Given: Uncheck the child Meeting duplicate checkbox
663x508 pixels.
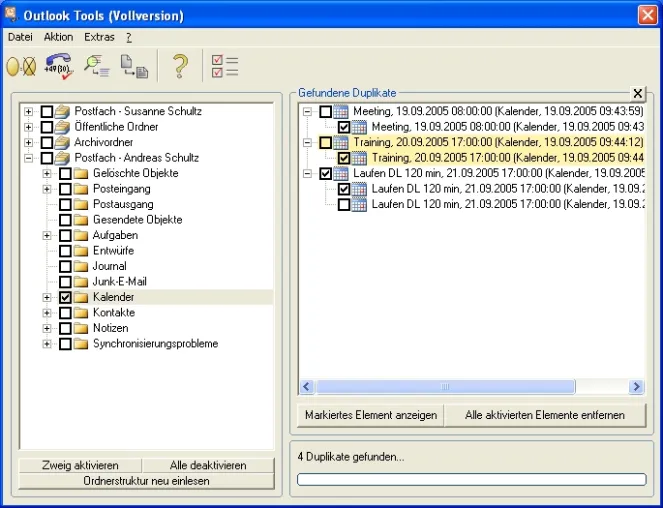Looking at the screenshot, I should click(x=344, y=127).
